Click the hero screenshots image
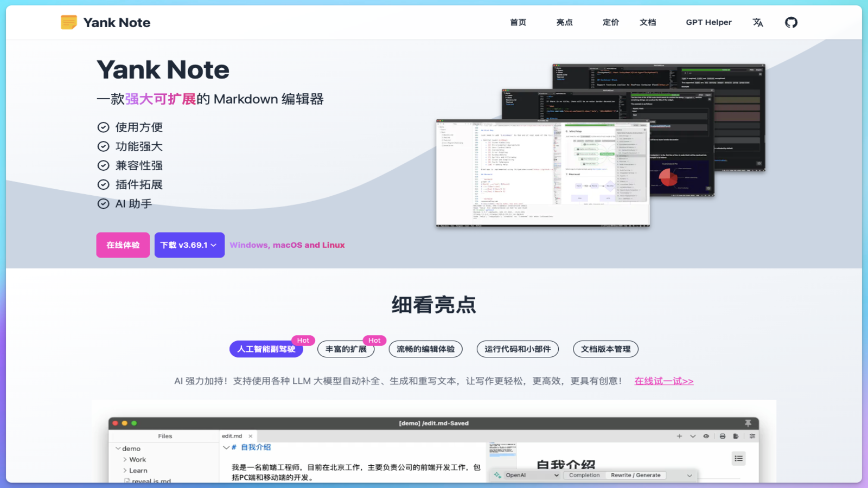868x488 pixels. coord(601,145)
